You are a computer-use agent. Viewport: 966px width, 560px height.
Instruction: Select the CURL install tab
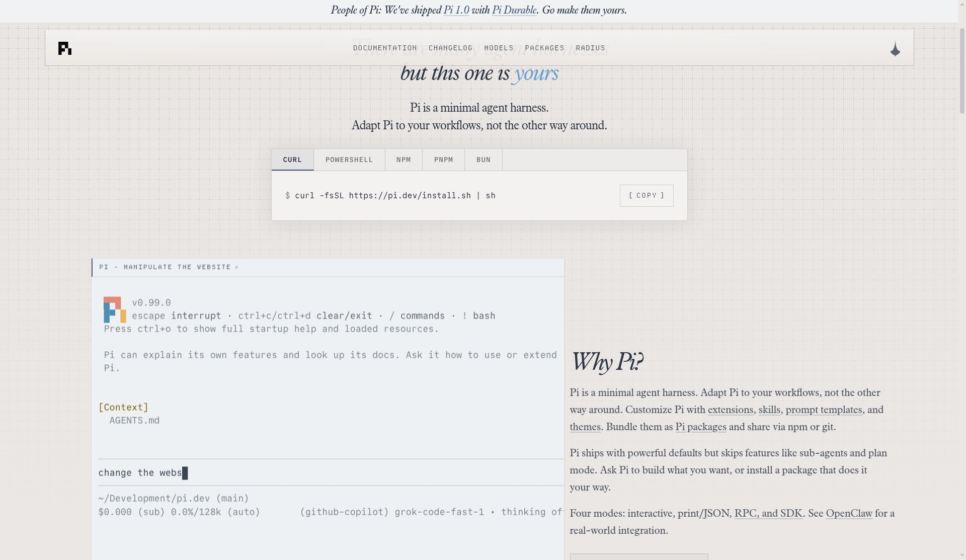[x=292, y=159]
